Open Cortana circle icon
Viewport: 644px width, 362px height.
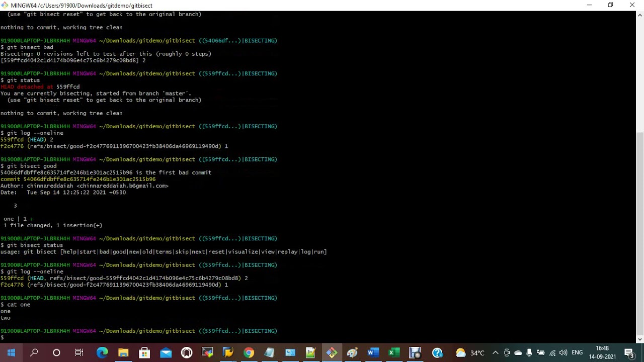(x=56, y=352)
